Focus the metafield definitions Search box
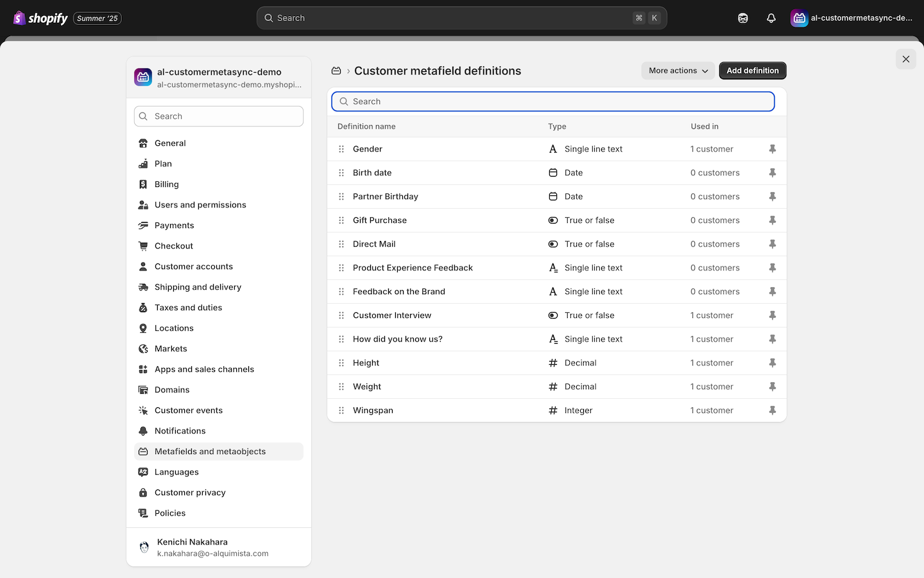Screen dimensions: 924x578 point(553,101)
